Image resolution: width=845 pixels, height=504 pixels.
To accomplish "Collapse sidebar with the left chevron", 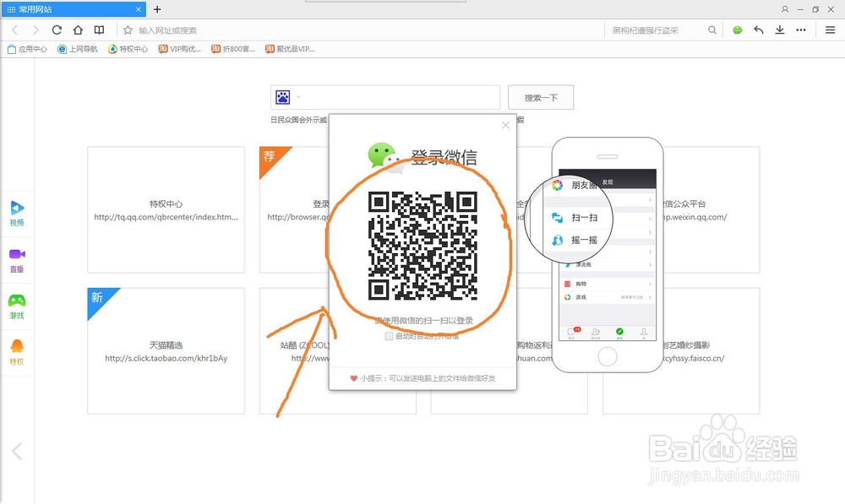I will click(17, 451).
